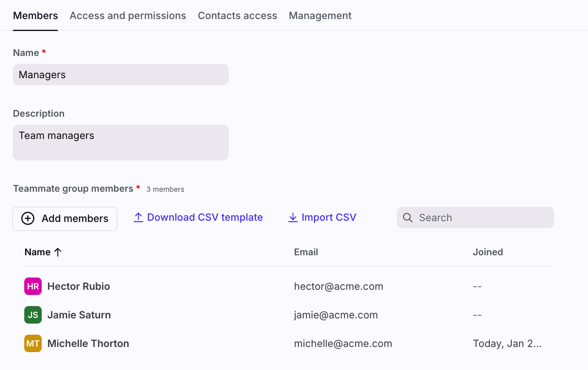Open the Contacts access tab
The height and width of the screenshot is (370, 588).
[x=237, y=15]
